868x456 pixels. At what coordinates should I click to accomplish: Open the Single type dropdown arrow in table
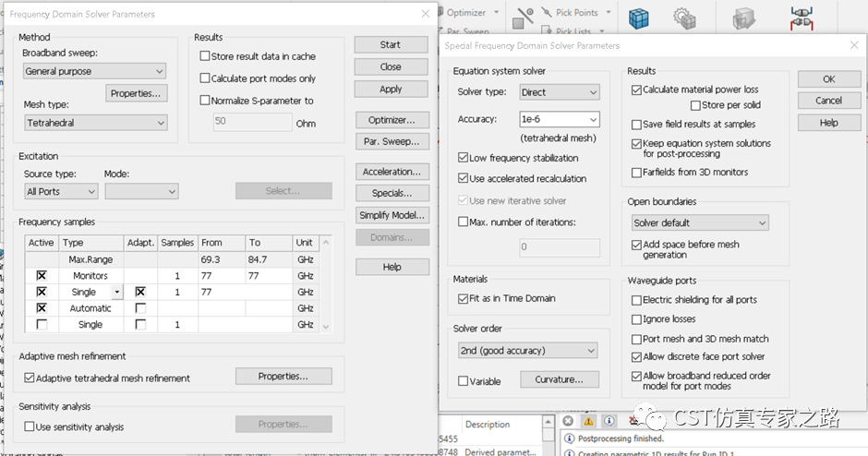click(x=116, y=292)
